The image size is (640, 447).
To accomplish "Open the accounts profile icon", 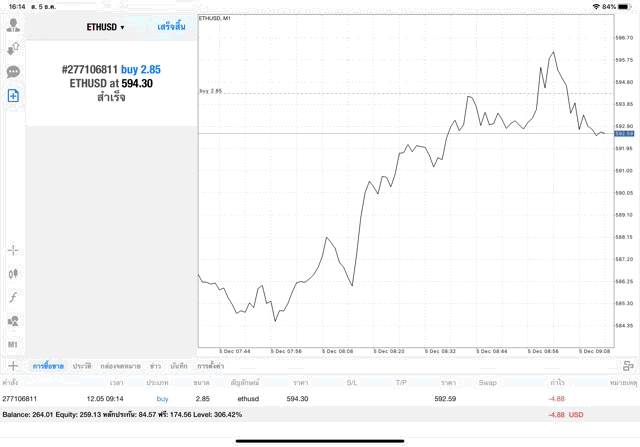I will point(13,25).
